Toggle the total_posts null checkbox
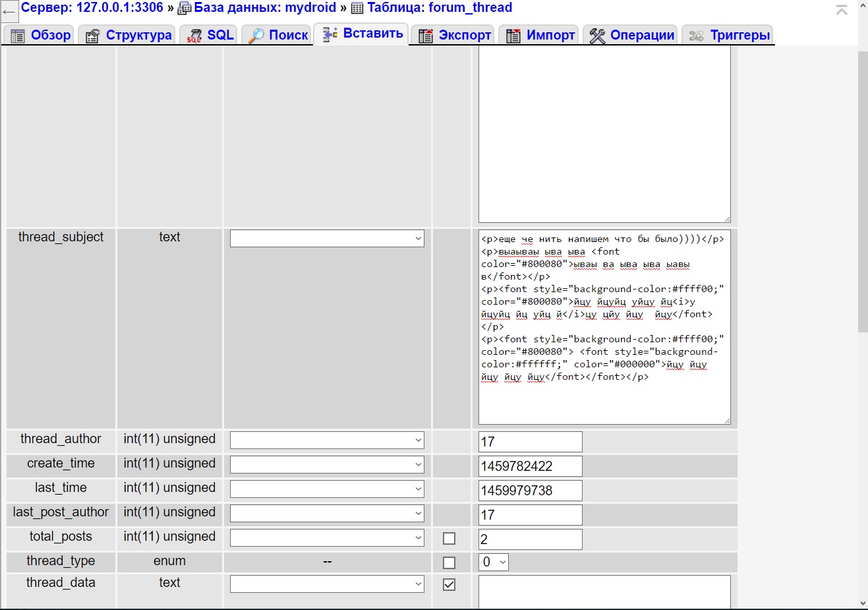The height and width of the screenshot is (610, 868). (x=449, y=539)
